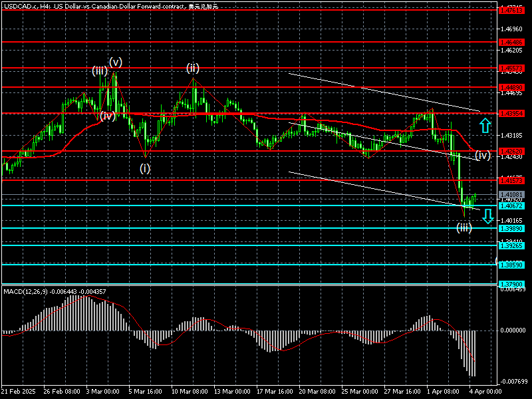Viewport: 532px width, 399px height.
Task: Click the 10 Mar 08:00 time label
Action: (190, 392)
